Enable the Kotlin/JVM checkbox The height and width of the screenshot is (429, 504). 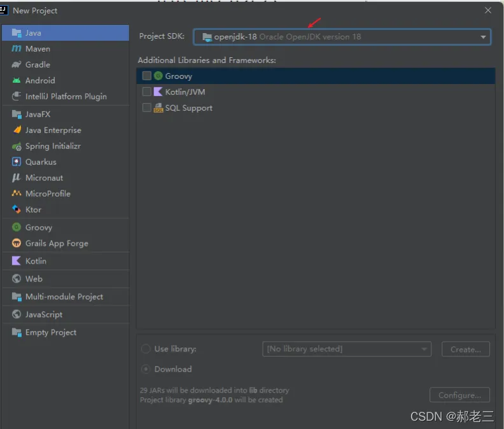tap(146, 92)
